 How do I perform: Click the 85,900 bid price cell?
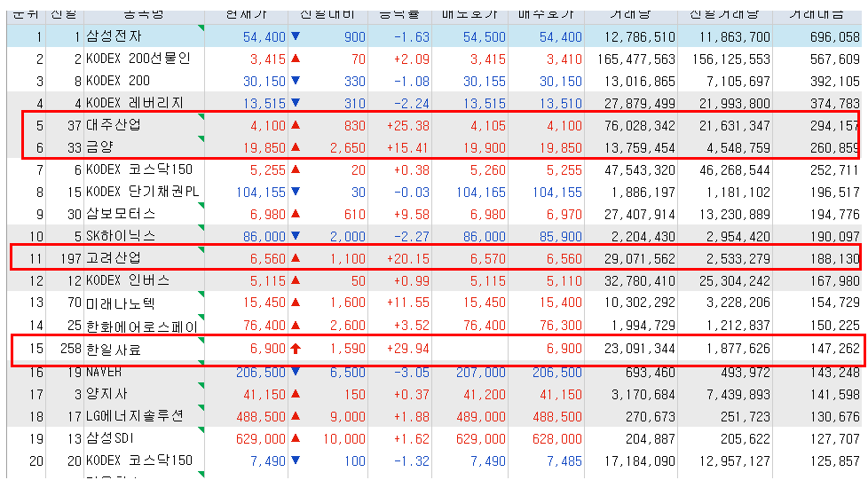pyautogui.click(x=561, y=236)
